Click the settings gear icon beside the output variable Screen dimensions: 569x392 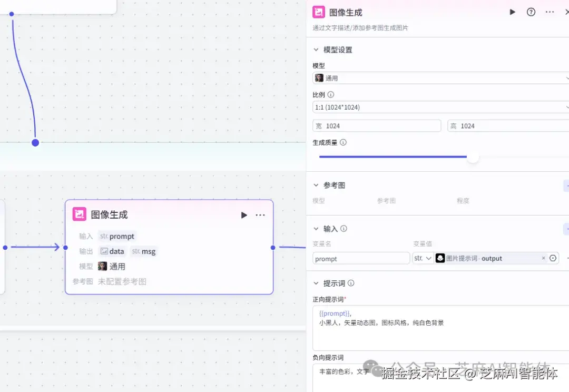(553, 258)
